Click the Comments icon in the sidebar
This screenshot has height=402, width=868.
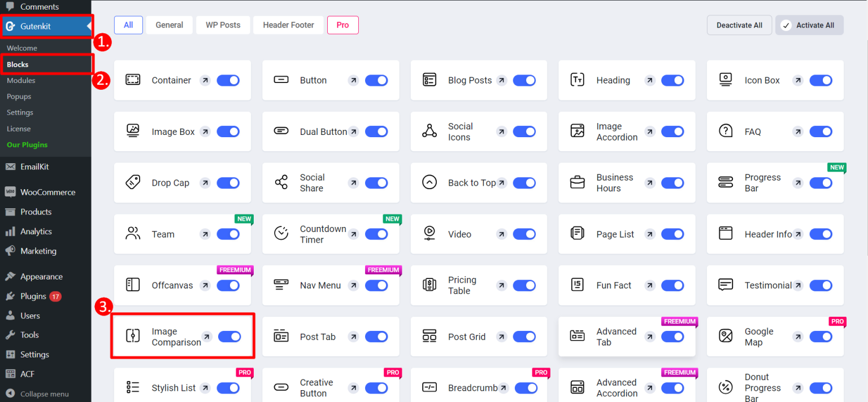click(9, 6)
